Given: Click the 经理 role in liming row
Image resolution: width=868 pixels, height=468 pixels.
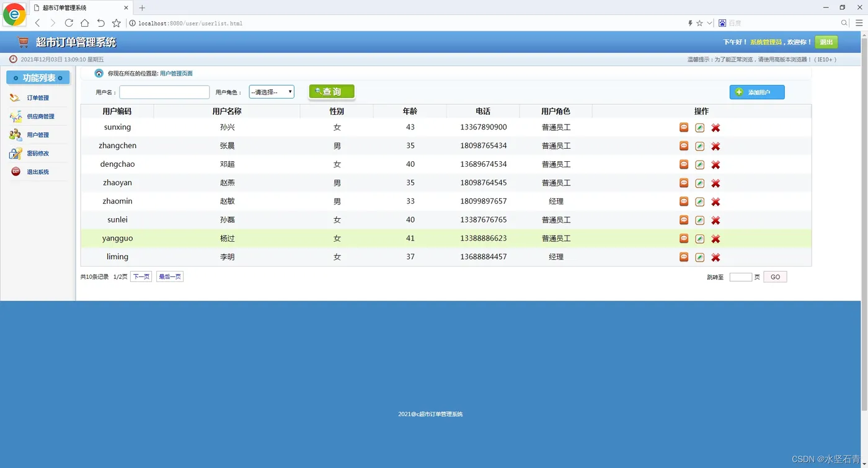Looking at the screenshot, I should click(556, 257).
